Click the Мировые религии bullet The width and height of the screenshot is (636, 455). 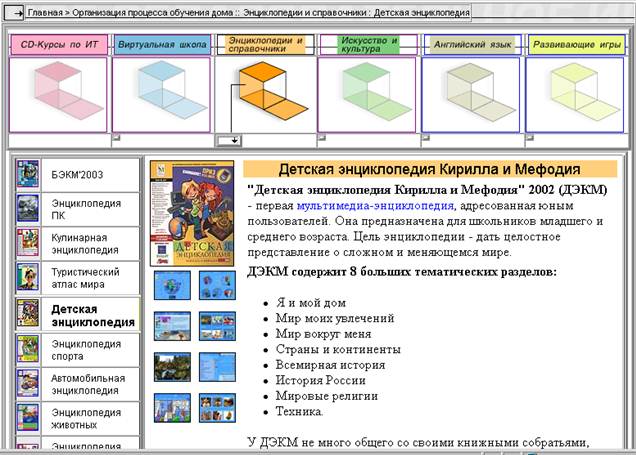coord(327,396)
